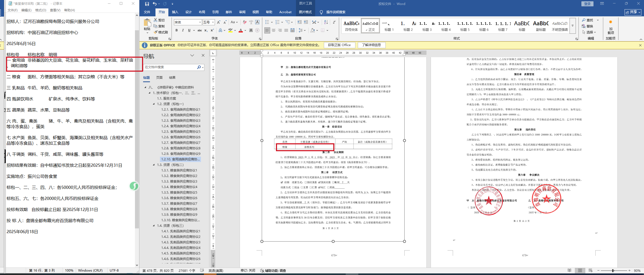Open the font name dropdown showing 宋体

click(200, 22)
